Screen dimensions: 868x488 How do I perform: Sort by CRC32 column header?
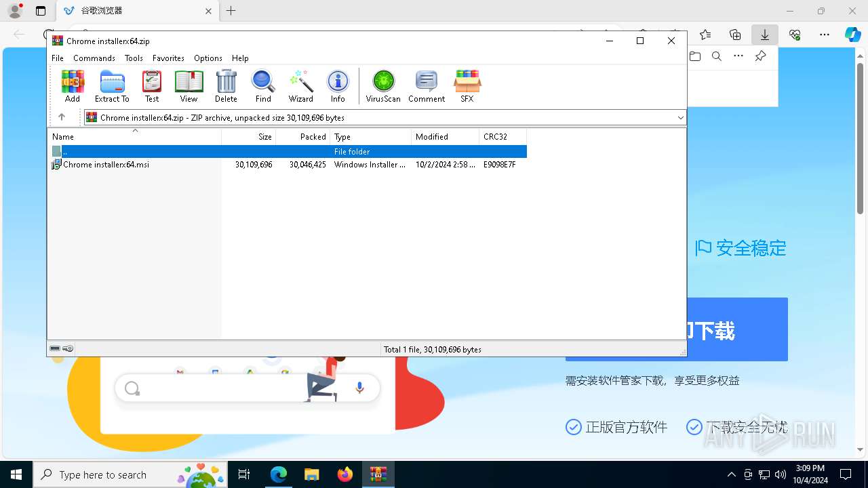coord(502,136)
